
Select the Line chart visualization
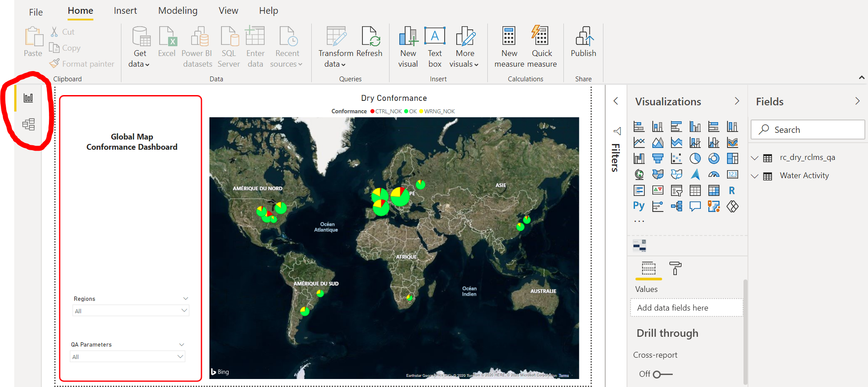coord(639,142)
